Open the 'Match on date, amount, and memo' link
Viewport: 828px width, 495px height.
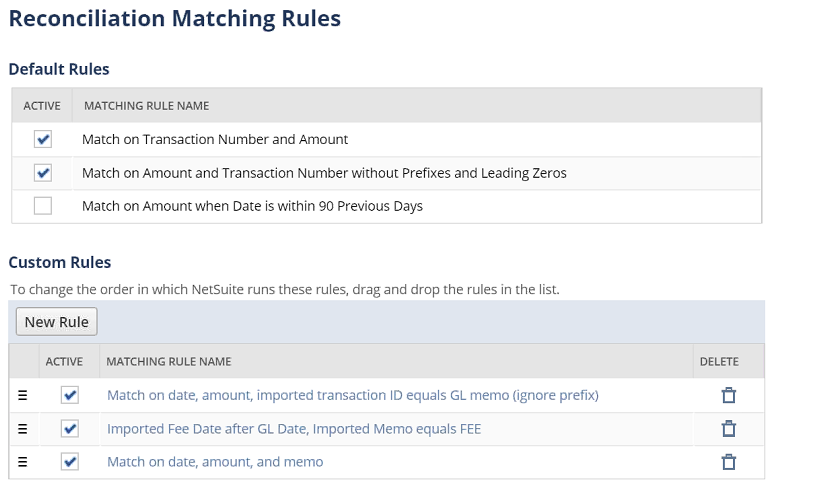(215, 462)
